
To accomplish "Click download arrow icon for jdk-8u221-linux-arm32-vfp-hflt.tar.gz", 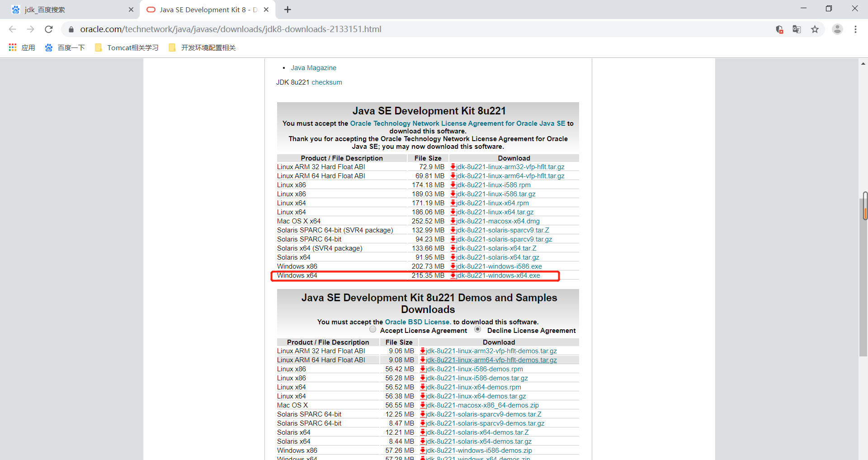I will [453, 167].
